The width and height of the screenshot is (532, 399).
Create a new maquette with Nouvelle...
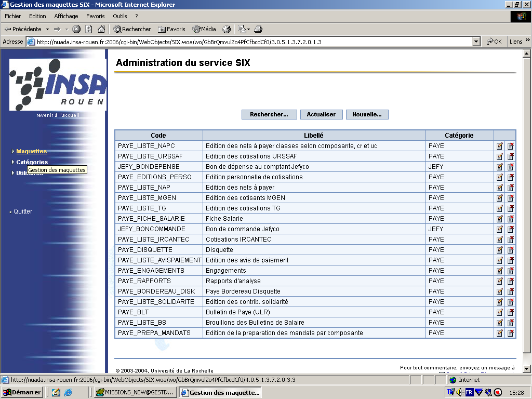pyautogui.click(x=367, y=115)
